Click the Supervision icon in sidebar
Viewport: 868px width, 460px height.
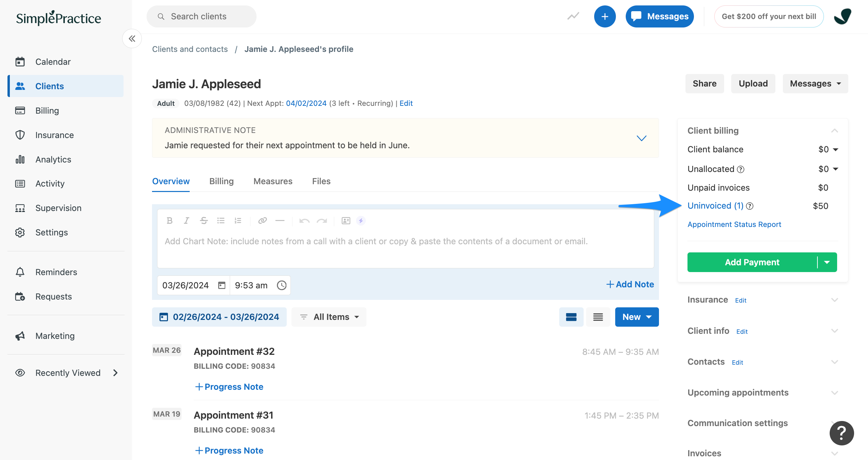20,208
